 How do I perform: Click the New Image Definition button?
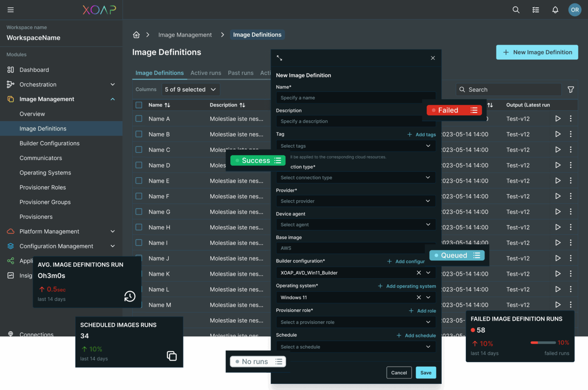[537, 52]
